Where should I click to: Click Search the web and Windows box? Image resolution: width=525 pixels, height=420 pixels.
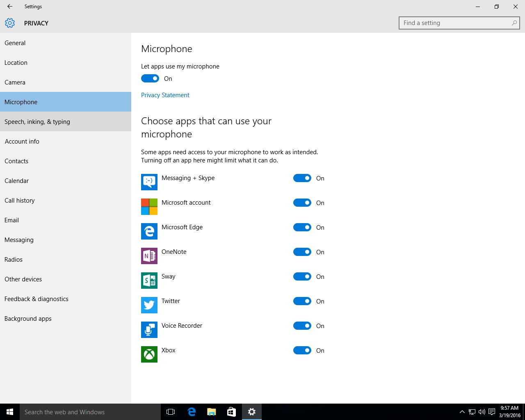coord(90,412)
